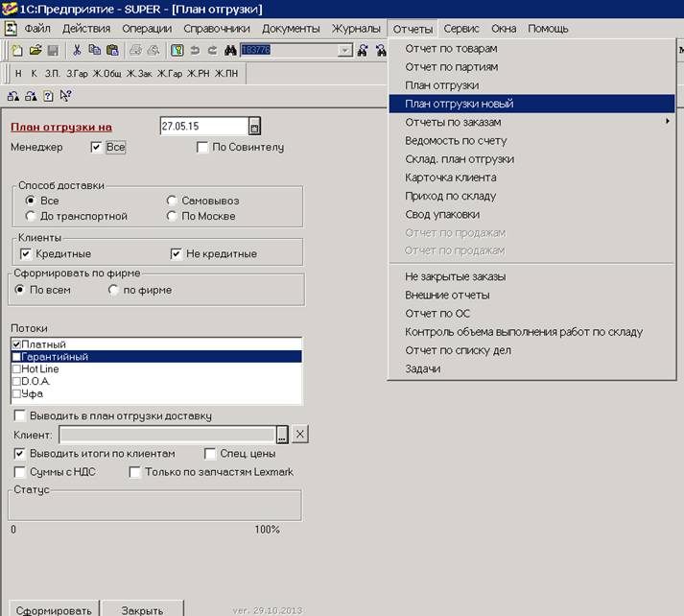This screenshot has height=616, width=684.
Task: Open the Справочники menu
Action: [217, 29]
